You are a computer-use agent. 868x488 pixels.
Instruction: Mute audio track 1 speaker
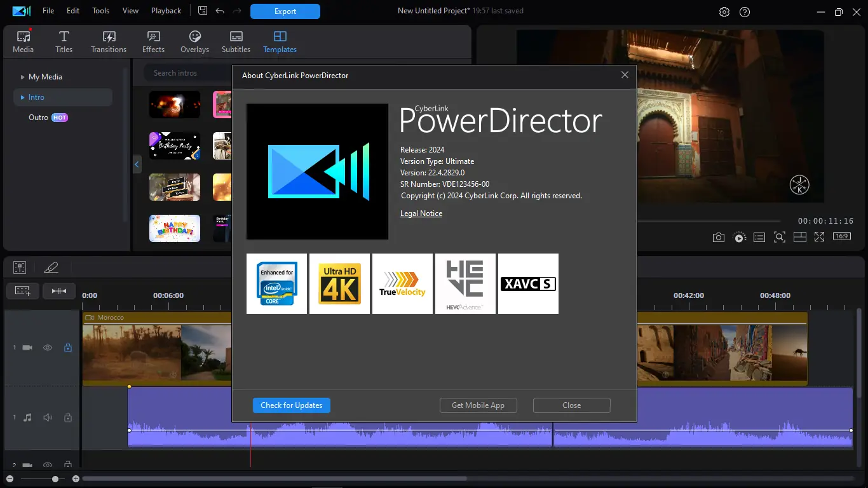coord(48,417)
